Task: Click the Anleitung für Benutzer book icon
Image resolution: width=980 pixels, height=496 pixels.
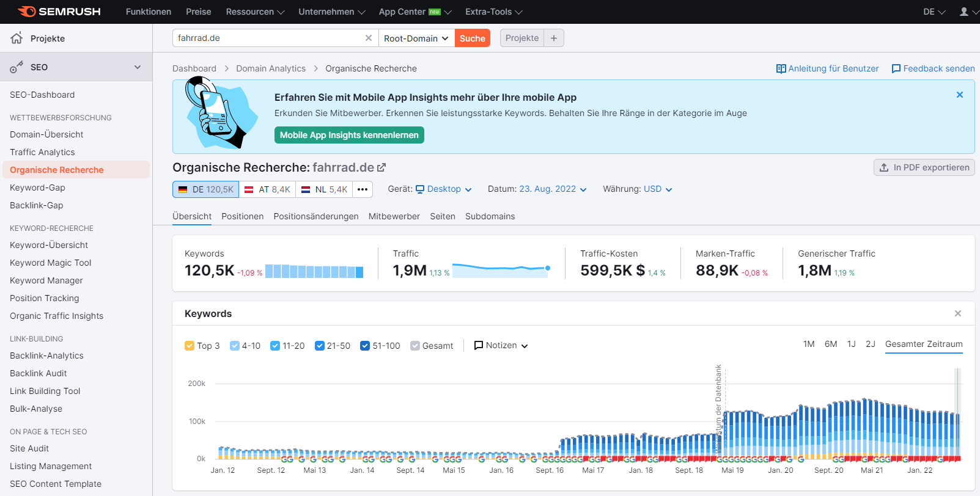Action: tap(781, 68)
